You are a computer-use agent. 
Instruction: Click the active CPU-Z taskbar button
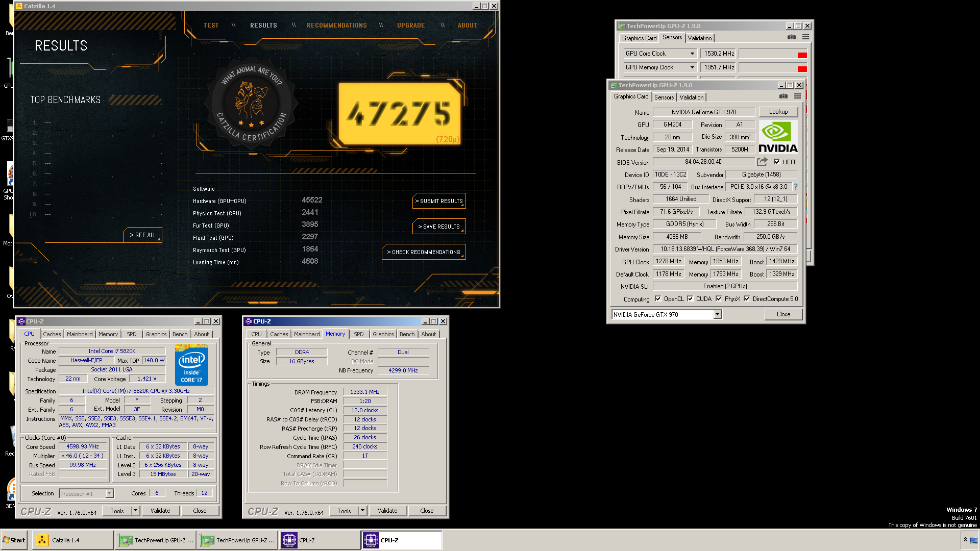(x=402, y=540)
